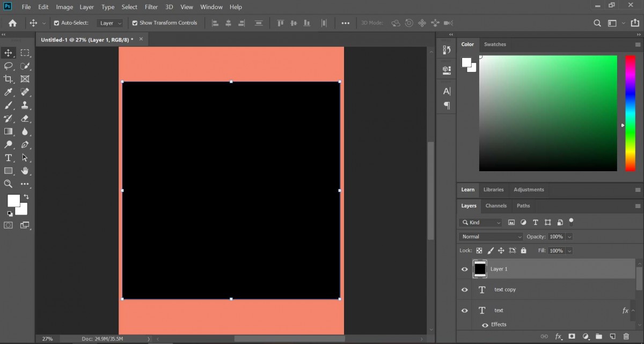
Task: Select the Hand tool
Action: 25,171
